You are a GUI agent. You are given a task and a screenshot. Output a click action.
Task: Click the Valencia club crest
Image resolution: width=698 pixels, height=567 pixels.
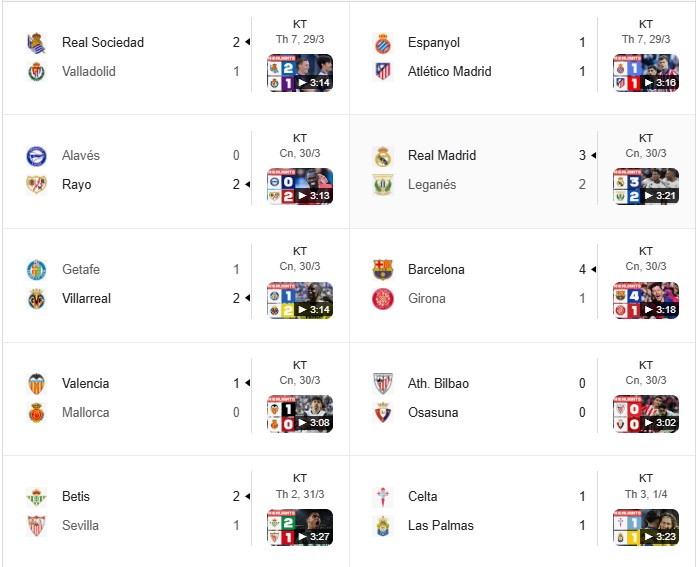(x=37, y=383)
